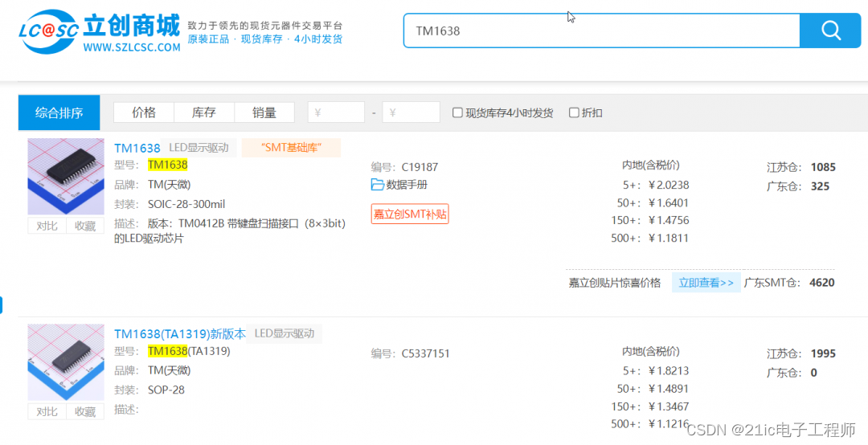The height and width of the screenshot is (445, 868).
Task: Sort results by 价格
Action: (144, 113)
